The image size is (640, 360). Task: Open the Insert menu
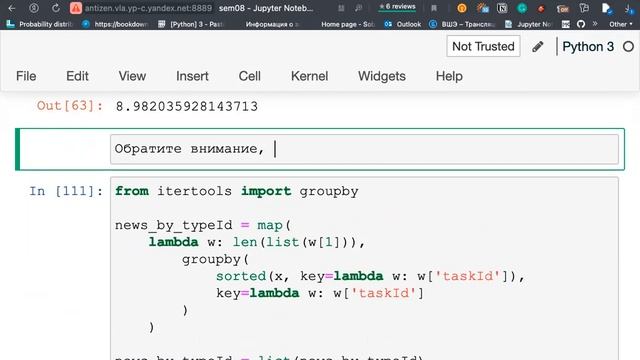[192, 76]
